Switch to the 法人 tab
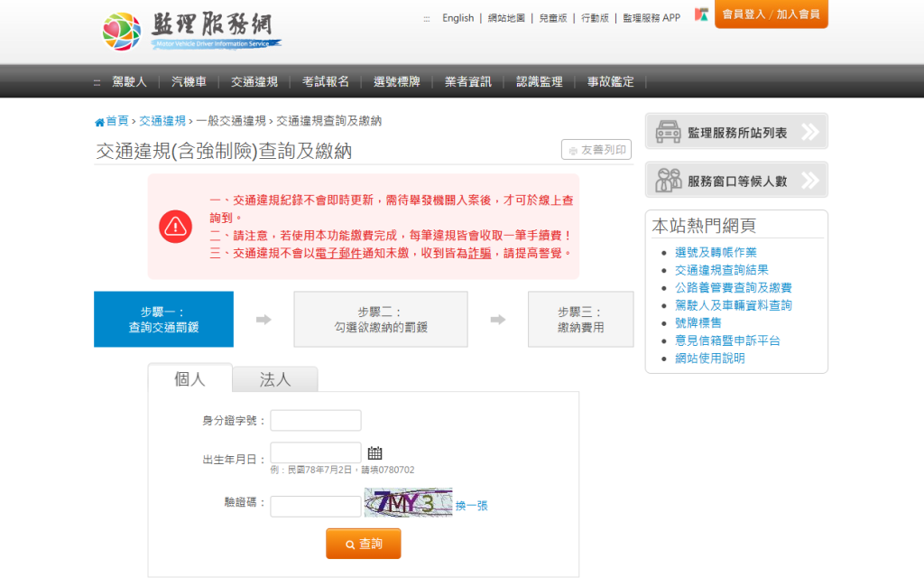This screenshot has width=924, height=587. tap(275, 379)
